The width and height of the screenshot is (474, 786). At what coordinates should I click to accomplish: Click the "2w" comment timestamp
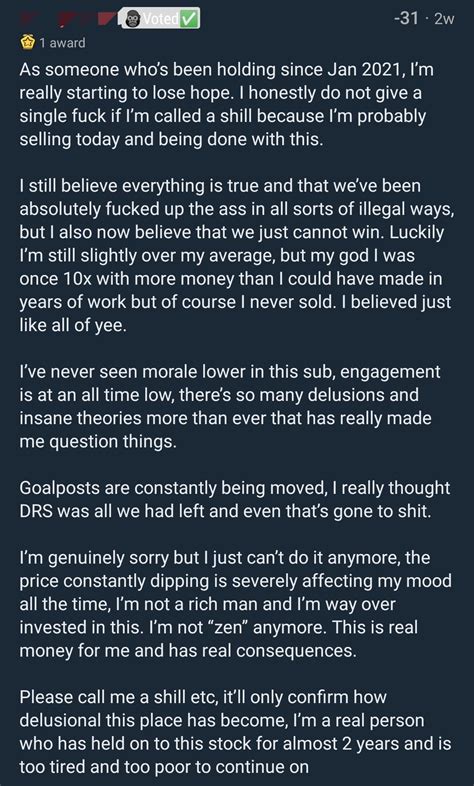(x=444, y=19)
